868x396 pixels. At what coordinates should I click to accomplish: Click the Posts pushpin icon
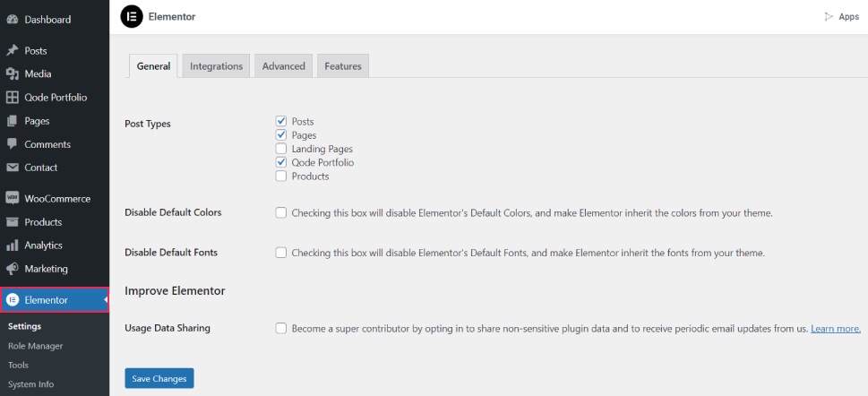coord(13,50)
